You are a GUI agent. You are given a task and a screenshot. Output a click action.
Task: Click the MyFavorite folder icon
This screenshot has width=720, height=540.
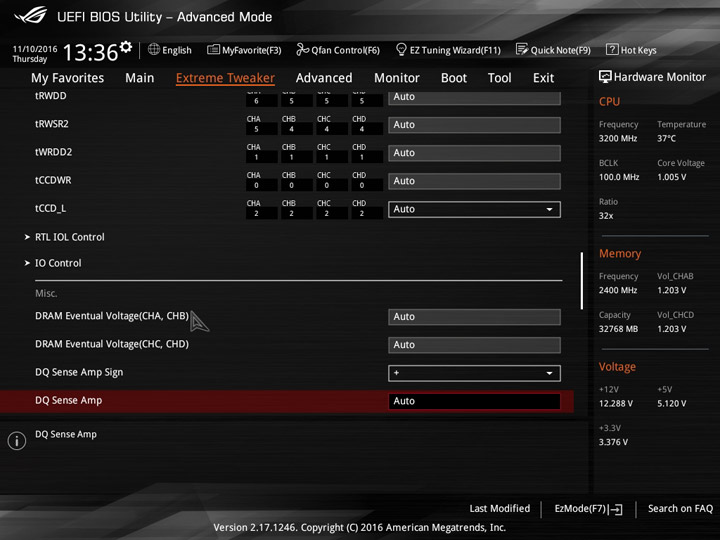click(213, 49)
